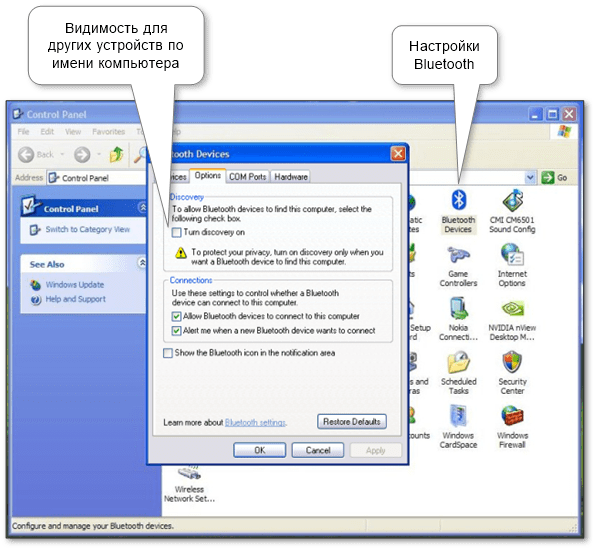Open the Windows CardSpace icon
The height and width of the screenshot is (550, 596).
click(458, 416)
